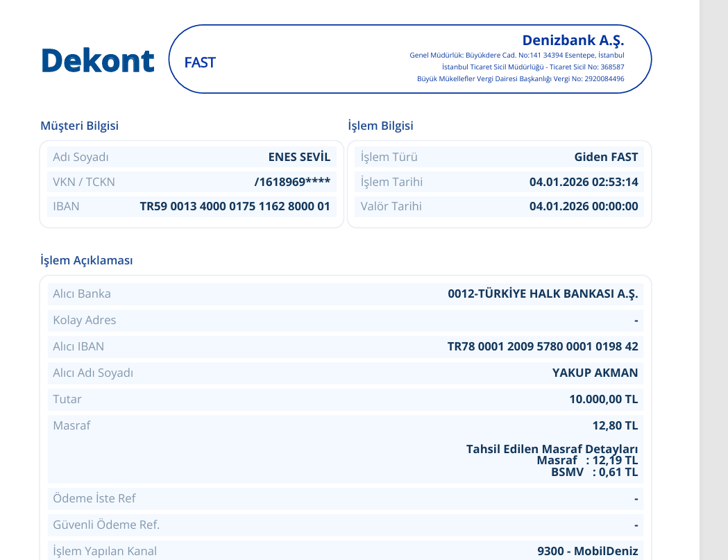Select recipient bank Türkiye Halk Bankası

(x=543, y=294)
